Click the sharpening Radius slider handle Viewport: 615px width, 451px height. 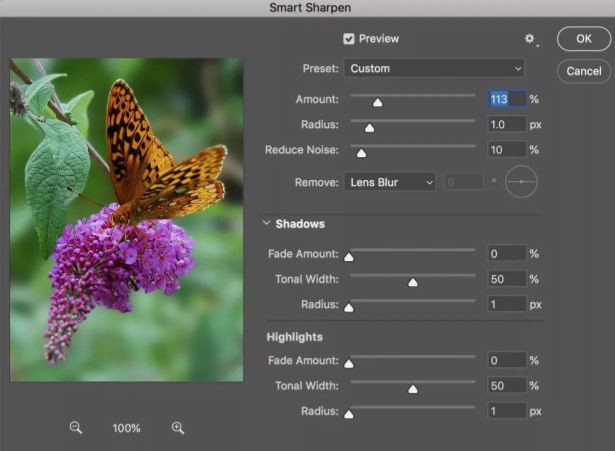pyautogui.click(x=369, y=128)
